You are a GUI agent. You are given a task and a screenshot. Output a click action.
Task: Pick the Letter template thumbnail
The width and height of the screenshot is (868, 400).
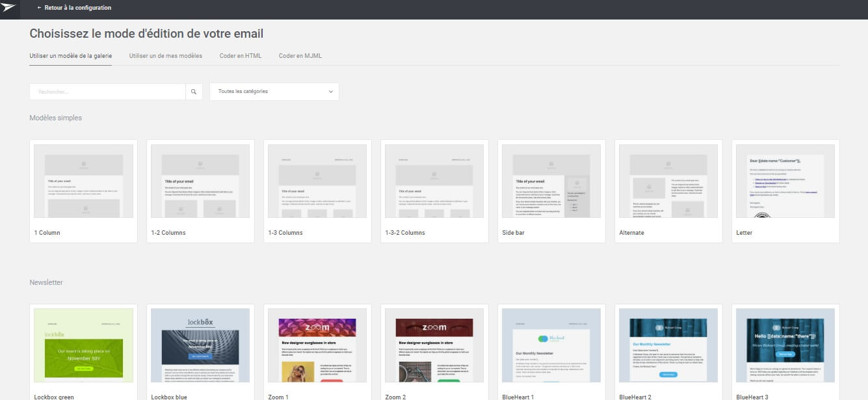point(785,181)
